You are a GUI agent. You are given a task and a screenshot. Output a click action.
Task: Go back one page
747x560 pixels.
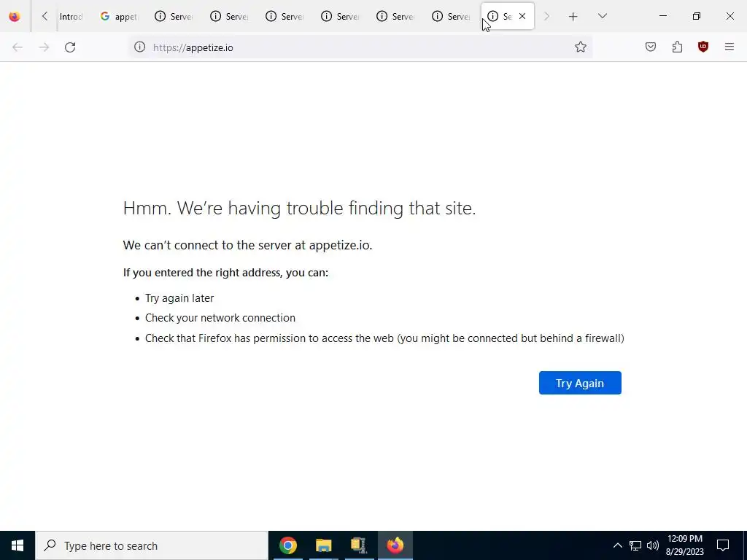coord(18,47)
